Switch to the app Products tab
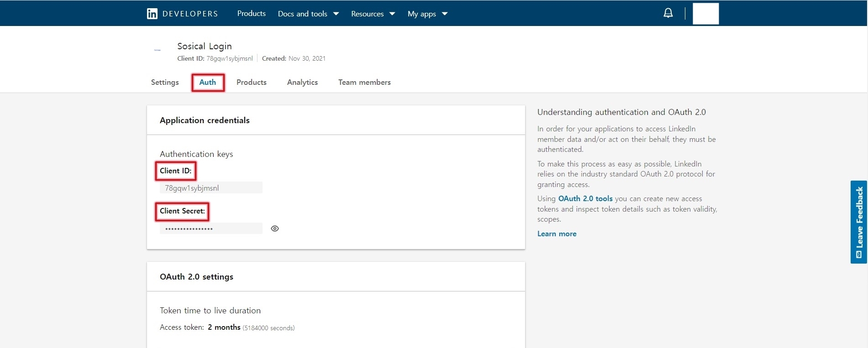This screenshot has height=348, width=868. [252, 82]
